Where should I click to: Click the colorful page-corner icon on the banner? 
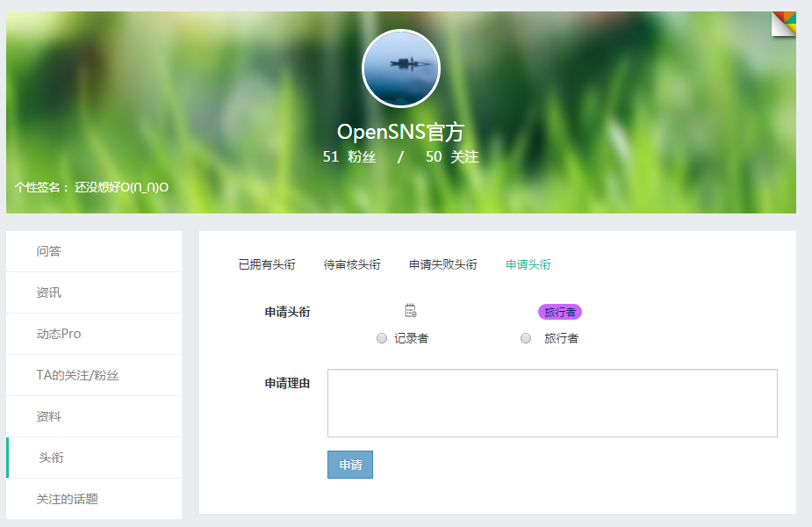784,24
